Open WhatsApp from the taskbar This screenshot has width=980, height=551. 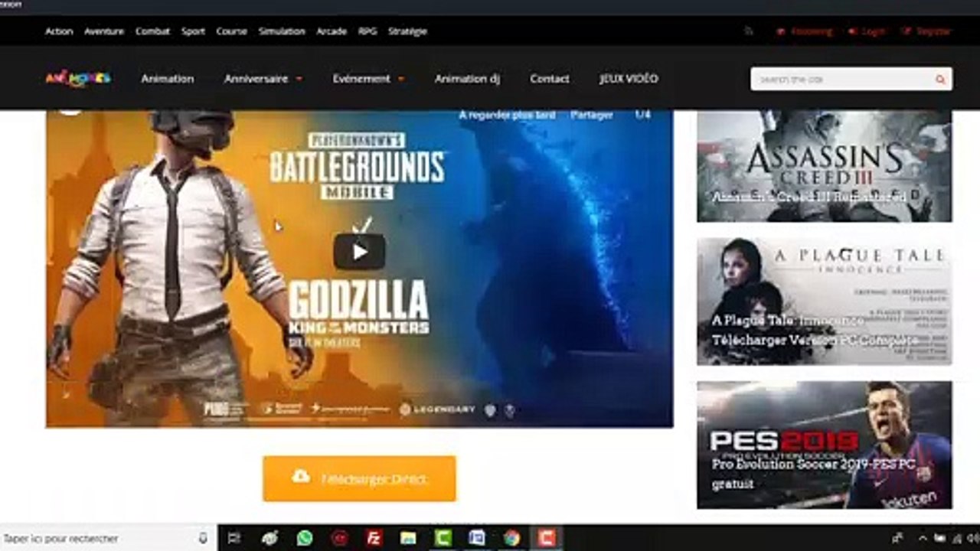click(x=305, y=538)
